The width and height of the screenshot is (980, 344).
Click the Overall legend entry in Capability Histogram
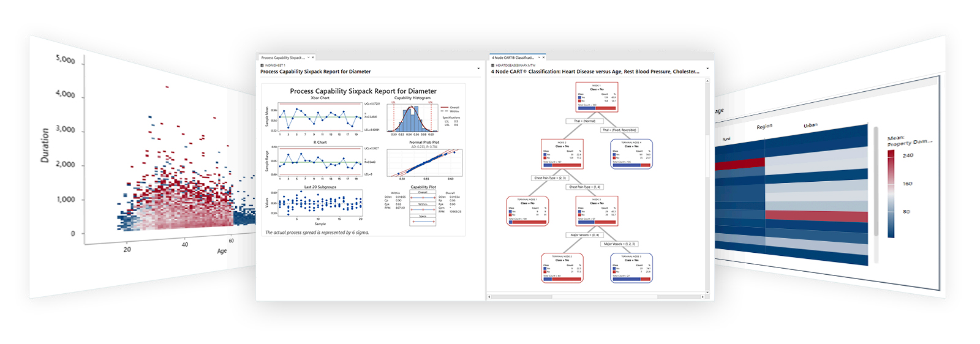(x=450, y=108)
